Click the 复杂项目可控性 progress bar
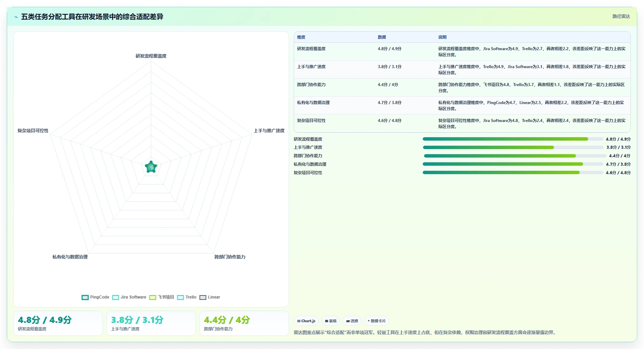This screenshot has width=644, height=349. (x=513, y=172)
